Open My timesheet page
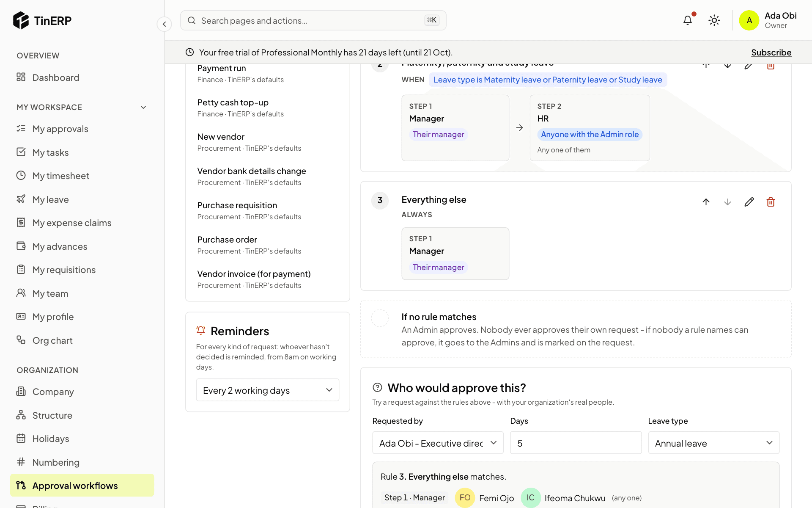 [x=82, y=176]
